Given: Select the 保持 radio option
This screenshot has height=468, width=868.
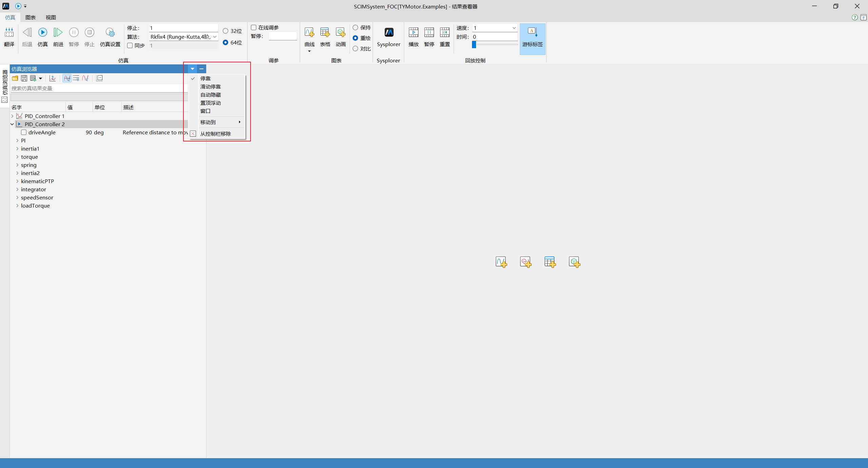Looking at the screenshot, I should click(x=355, y=27).
